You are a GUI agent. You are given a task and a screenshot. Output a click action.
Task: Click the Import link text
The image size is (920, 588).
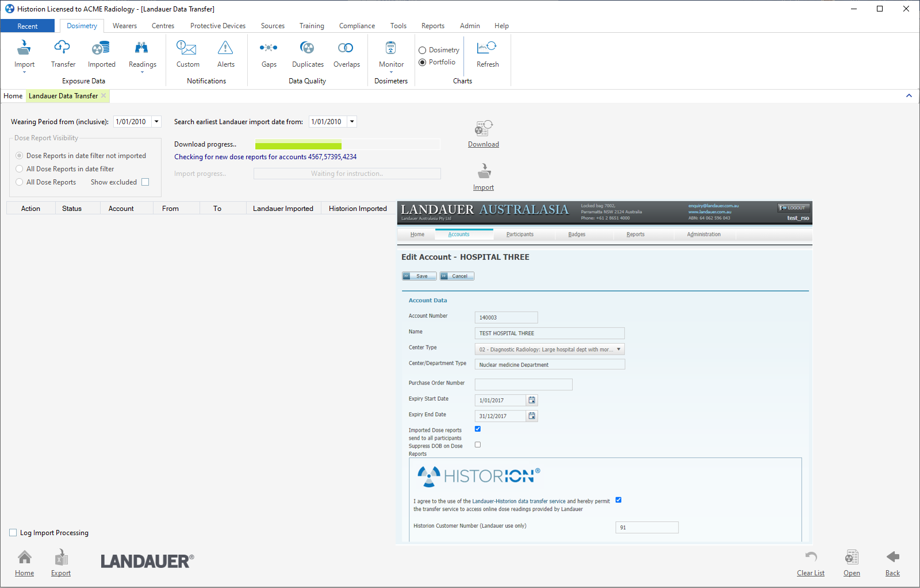coord(484,187)
